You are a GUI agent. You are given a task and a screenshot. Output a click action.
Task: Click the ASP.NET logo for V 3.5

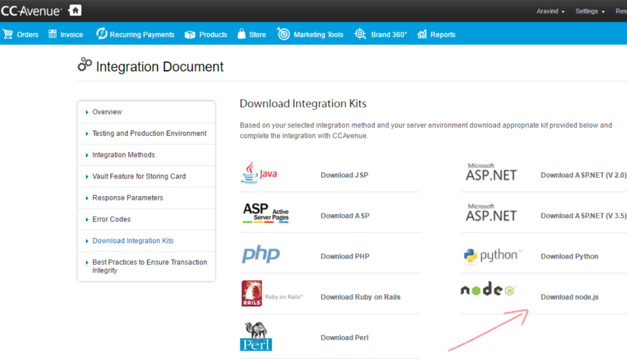(x=491, y=213)
